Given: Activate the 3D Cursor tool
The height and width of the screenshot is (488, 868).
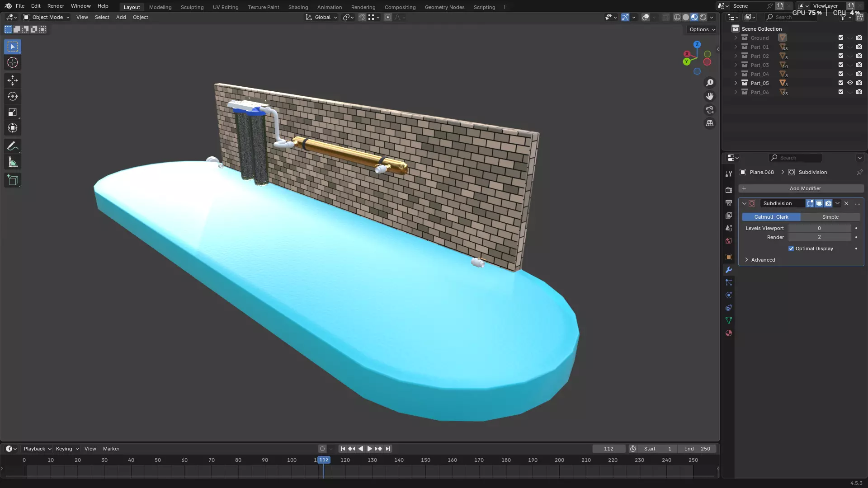Looking at the screenshot, I should [13, 62].
